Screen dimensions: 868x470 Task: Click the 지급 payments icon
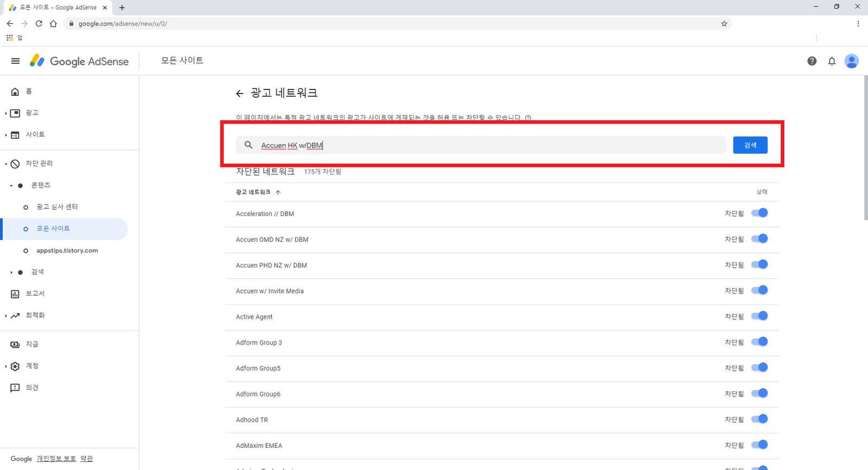(x=15, y=345)
